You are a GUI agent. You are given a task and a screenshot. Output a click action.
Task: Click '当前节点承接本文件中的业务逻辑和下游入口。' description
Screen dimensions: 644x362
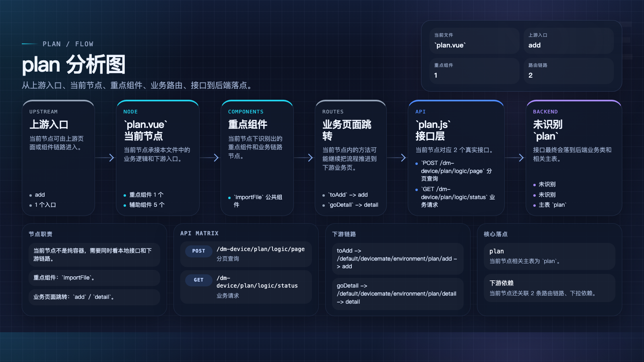pyautogui.click(x=157, y=154)
